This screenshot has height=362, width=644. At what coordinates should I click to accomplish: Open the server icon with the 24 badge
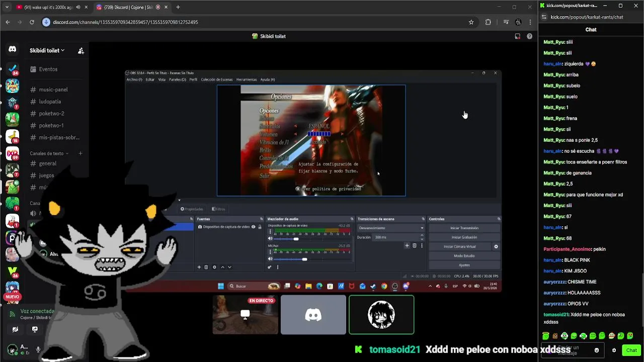[12, 69]
